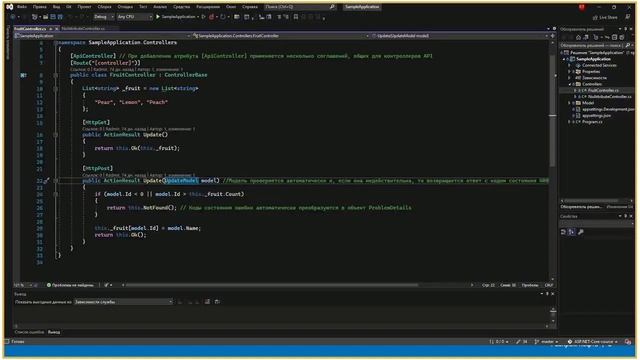Switch to the Вывод tab
Viewport: 640px width, 360px height.
pyautogui.click(x=53, y=332)
